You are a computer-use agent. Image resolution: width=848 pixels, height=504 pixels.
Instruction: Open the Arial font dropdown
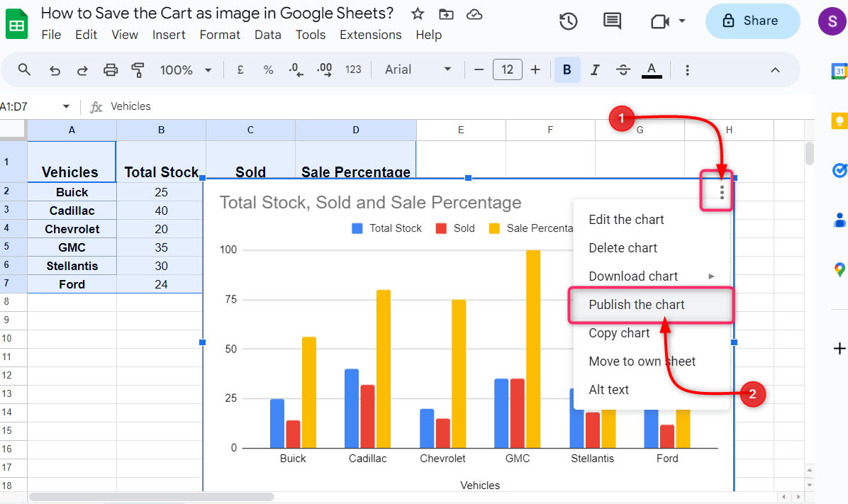point(418,69)
